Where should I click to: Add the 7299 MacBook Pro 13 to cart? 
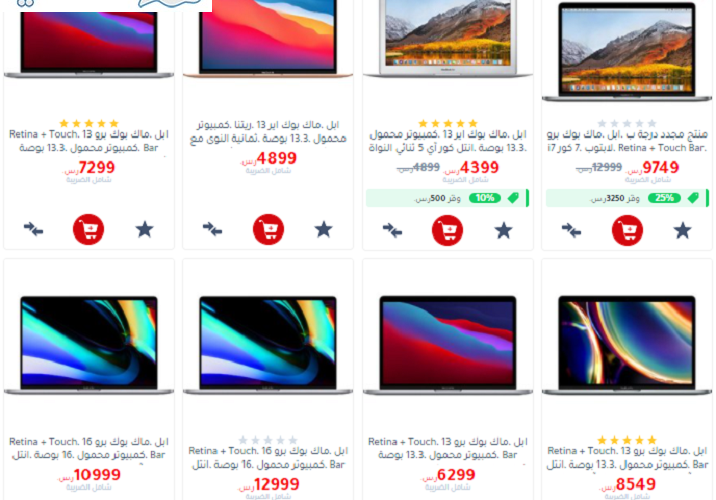click(x=89, y=229)
